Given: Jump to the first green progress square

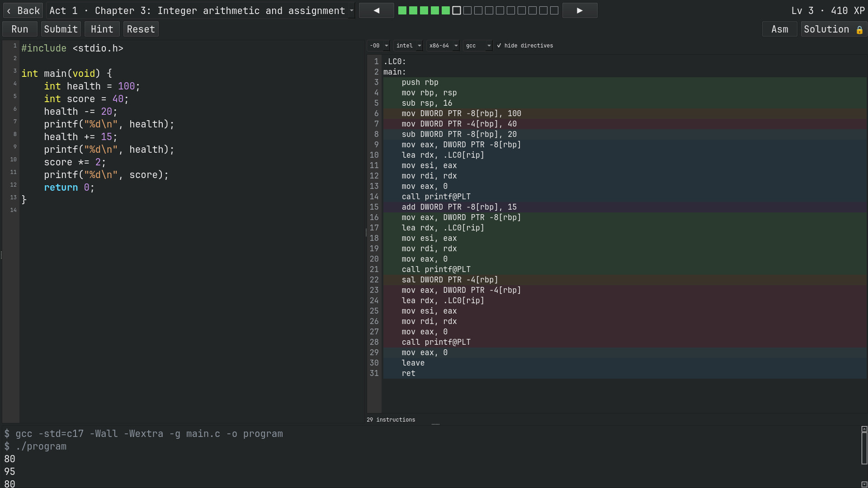Looking at the screenshot, I should click(402, 10).
